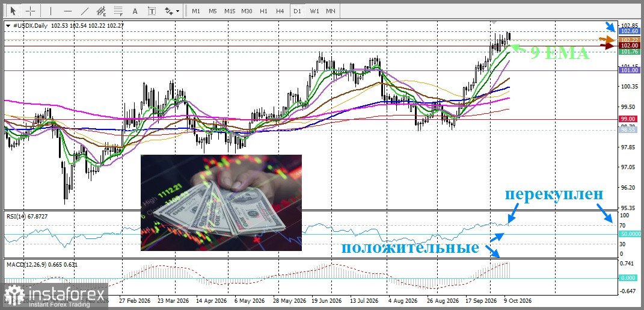Switch chart to H1 timeframe

264,11
